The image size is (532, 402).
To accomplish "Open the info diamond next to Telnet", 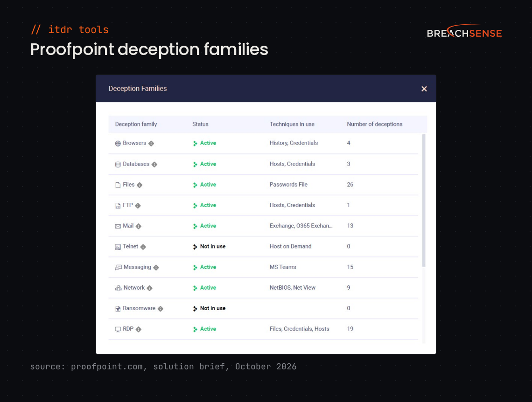I will point(143,247).
